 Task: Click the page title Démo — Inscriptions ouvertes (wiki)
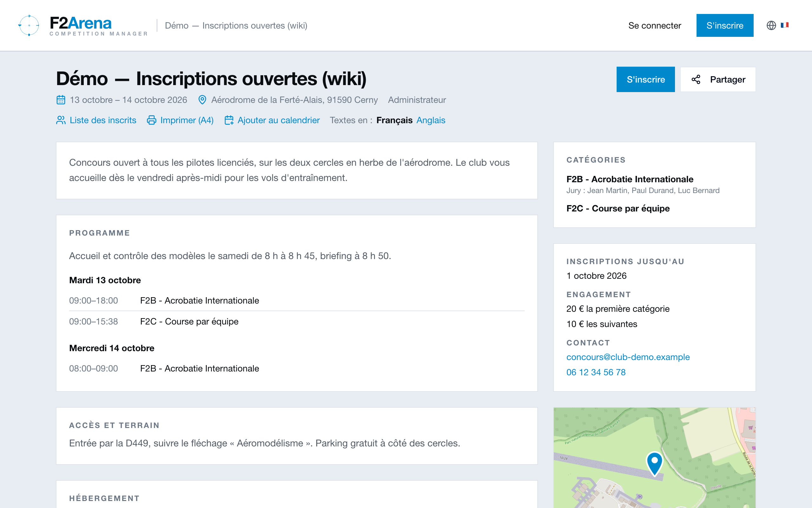(211, 79)
